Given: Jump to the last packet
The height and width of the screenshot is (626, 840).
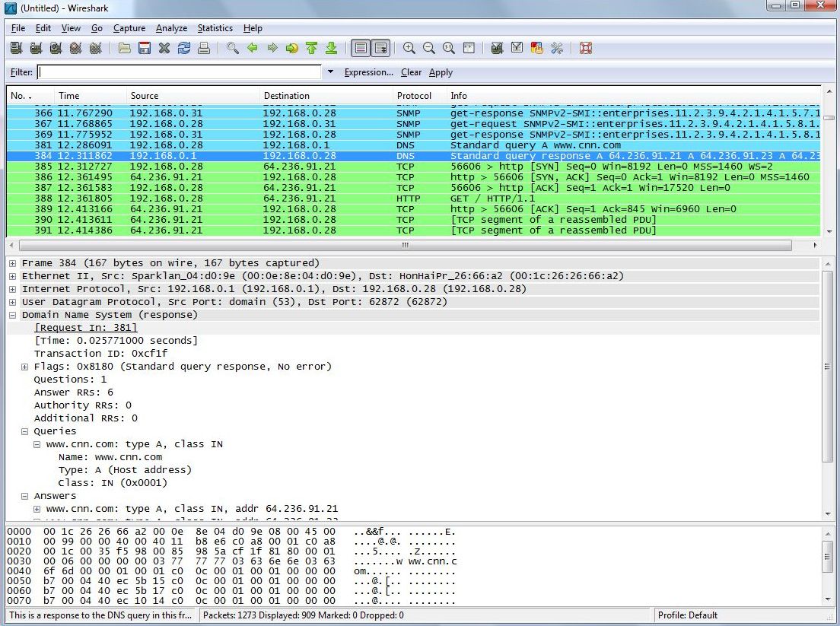Looking at the screenshot, I should pos(332,48).
